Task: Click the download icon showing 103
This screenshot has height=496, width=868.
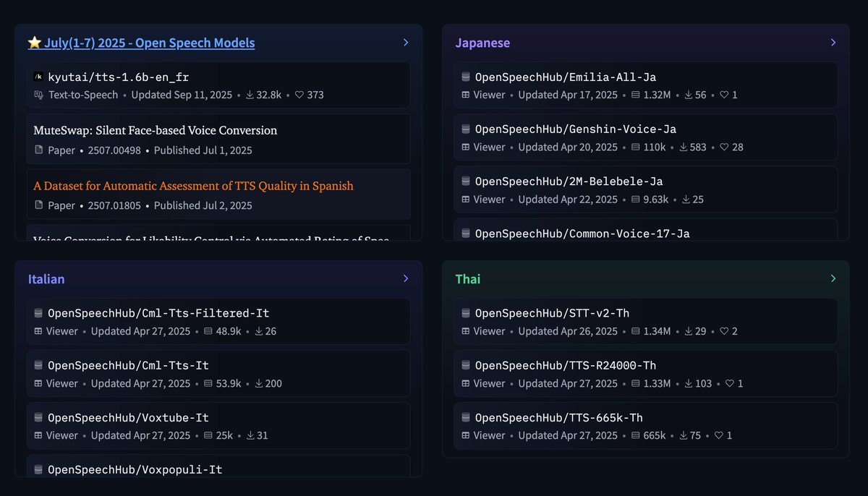Action: point(689,383)
